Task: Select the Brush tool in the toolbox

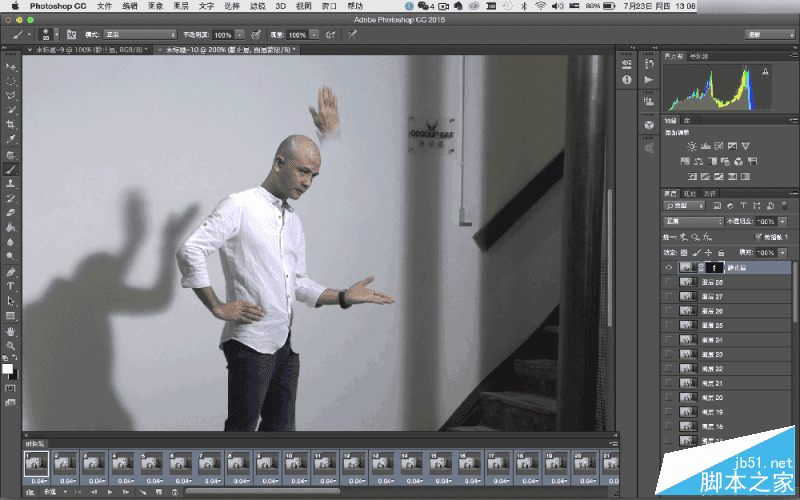Action: point(11,169)
